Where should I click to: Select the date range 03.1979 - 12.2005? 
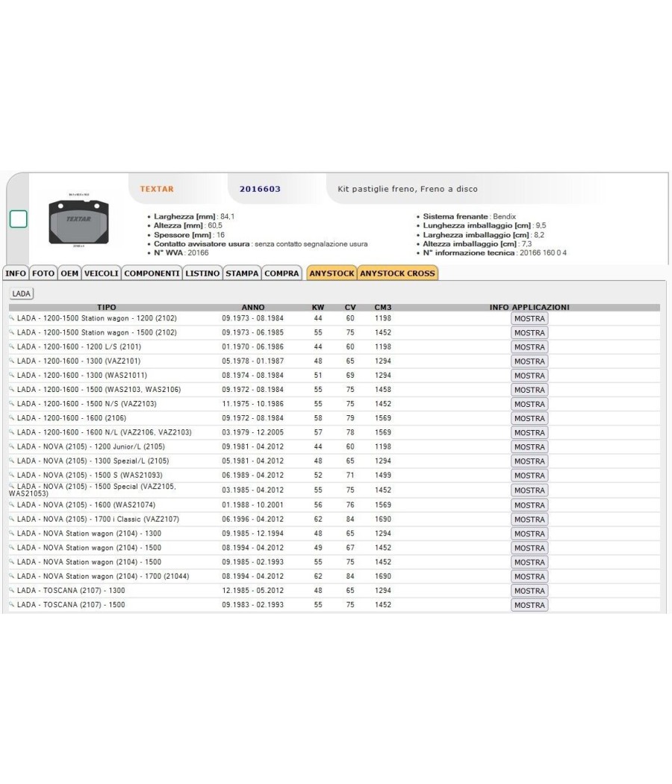(x=253, y=432)
